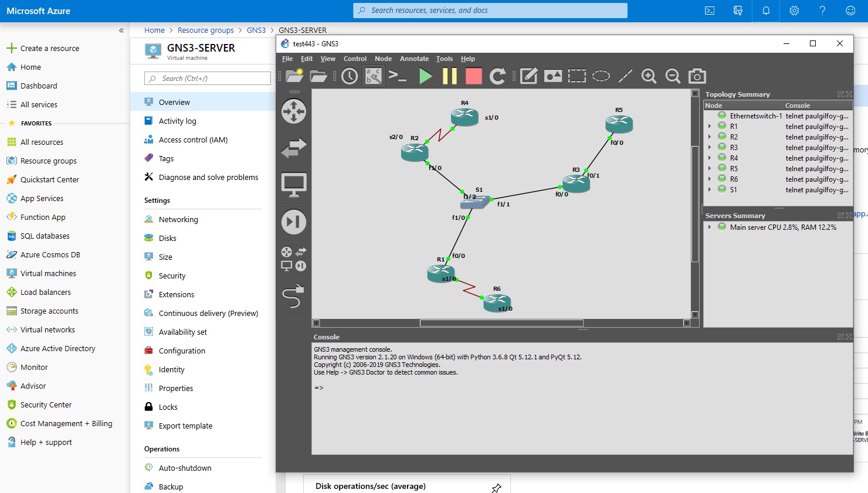Select Add a note tool
This screenshot has height=493, width=868.
(528, 76)
